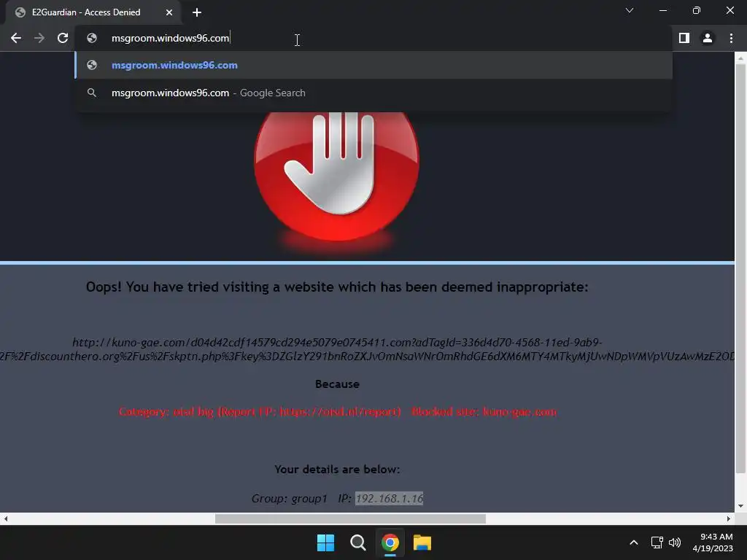Screen dimensions: 747x560
Task: Select the E2Guardian - Access Denied tab
Action: pyautogui.click(x=93, y=12)
